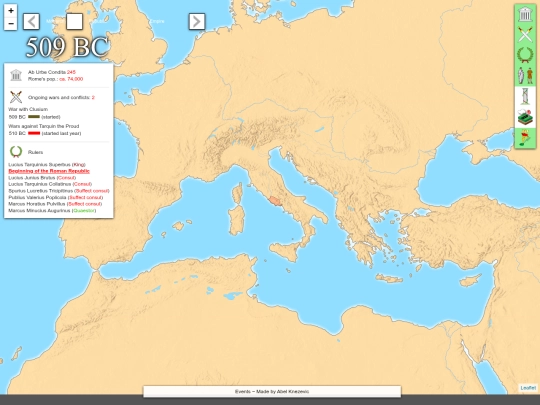The image size is (540, 405).
Task: Click the Ab Urbe Condita 245 line
Action: pos(52,72)
